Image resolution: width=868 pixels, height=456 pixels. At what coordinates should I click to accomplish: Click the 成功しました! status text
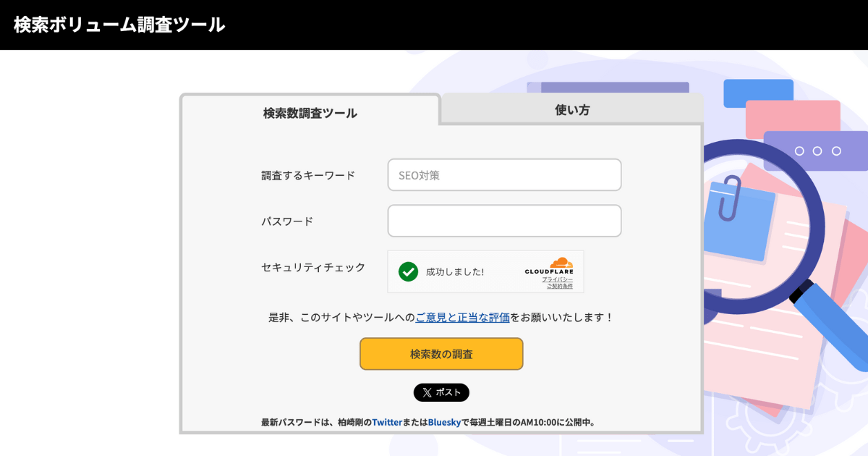456,271
